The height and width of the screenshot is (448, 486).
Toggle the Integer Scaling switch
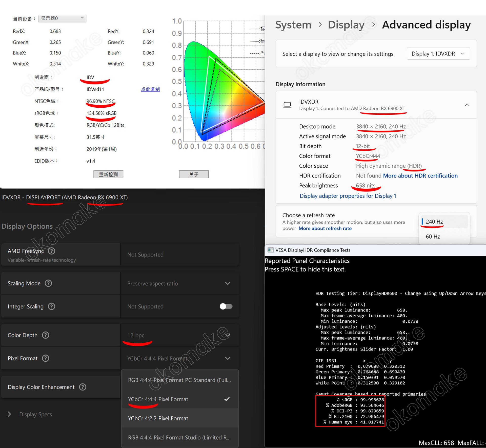point(226,306)
